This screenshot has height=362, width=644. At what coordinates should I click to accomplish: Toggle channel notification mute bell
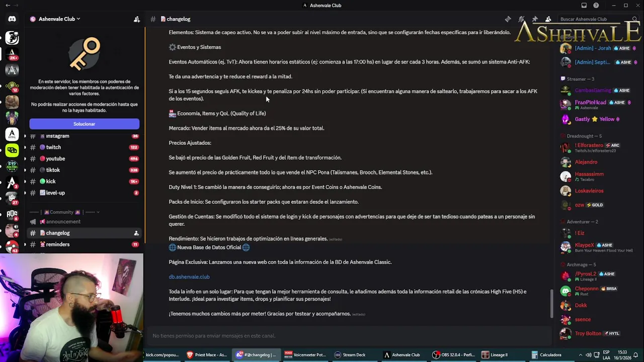(x=522, y=19)
